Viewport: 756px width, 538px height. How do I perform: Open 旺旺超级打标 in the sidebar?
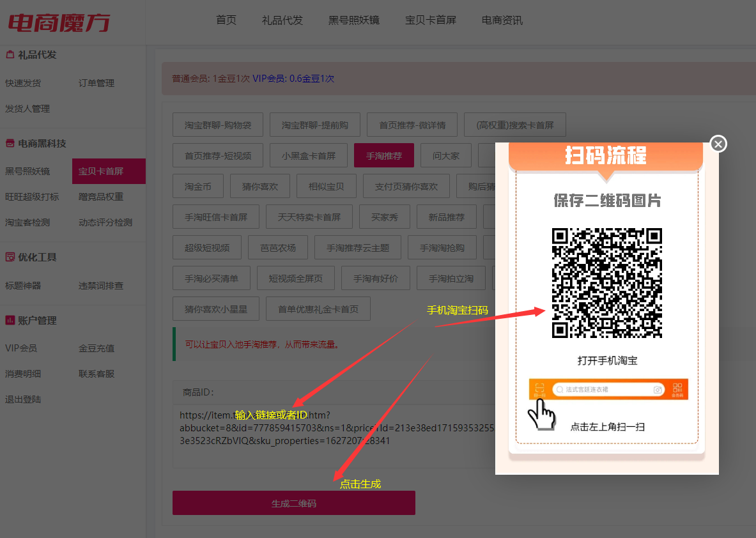[32, 197]
